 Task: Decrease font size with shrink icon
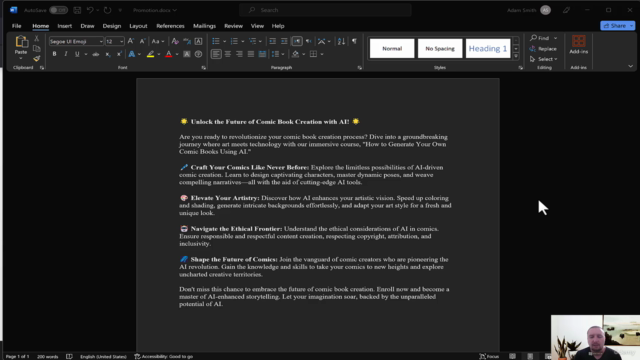[142, 41]
